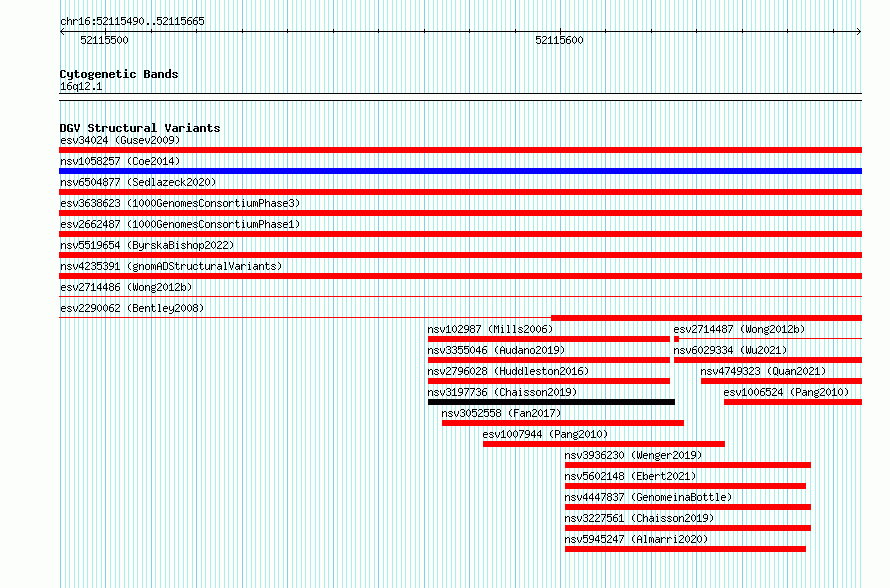Click the right arrowhead of the ruler
This screenshot has height=588, width=890.
[859, 32]
